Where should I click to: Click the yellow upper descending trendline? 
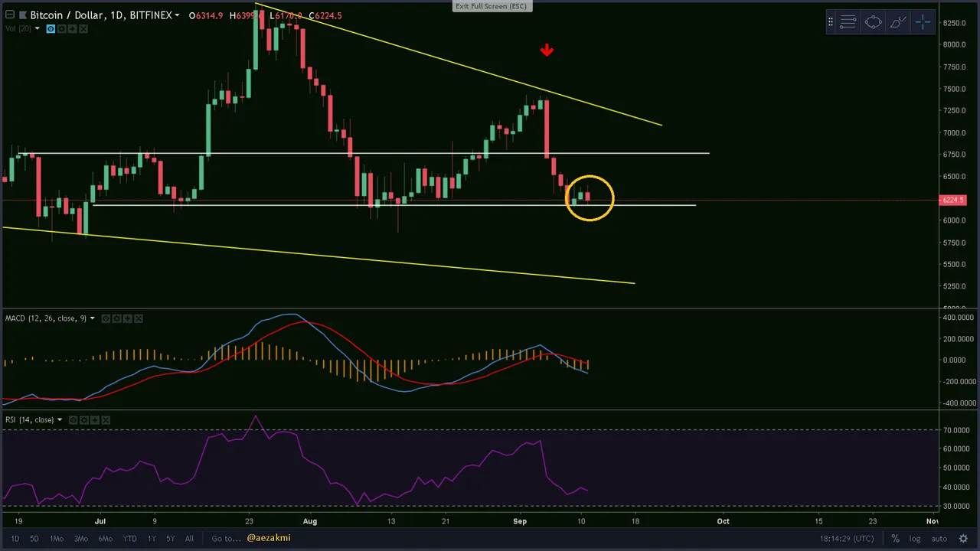pyautogui.click(x=459, y=63)
